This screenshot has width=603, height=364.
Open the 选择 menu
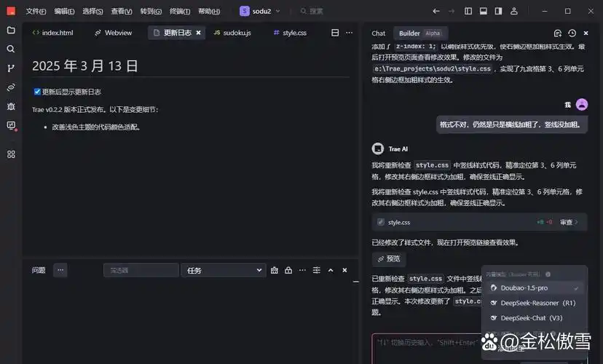pyautogui.click(x=92, y=11)
